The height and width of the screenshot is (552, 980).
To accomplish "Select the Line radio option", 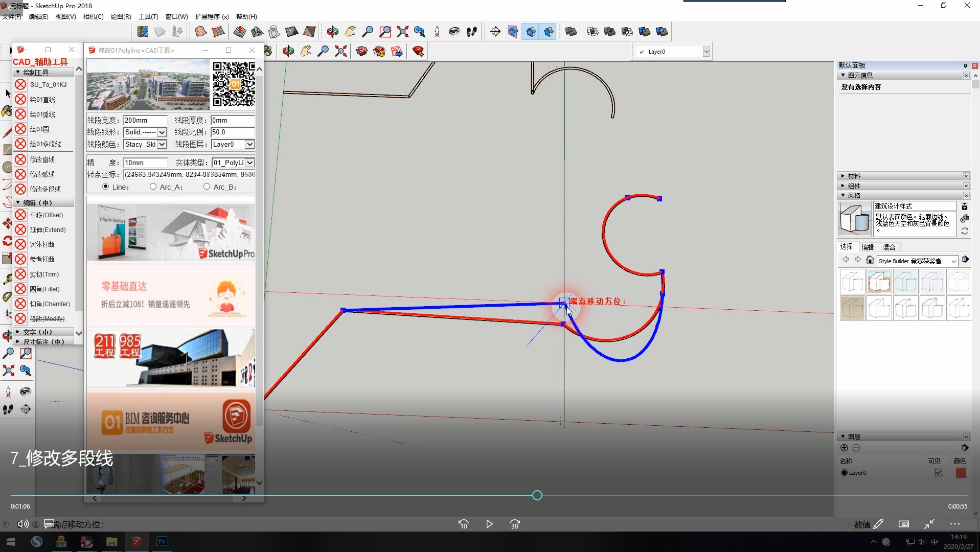I will tap(106, 187).
